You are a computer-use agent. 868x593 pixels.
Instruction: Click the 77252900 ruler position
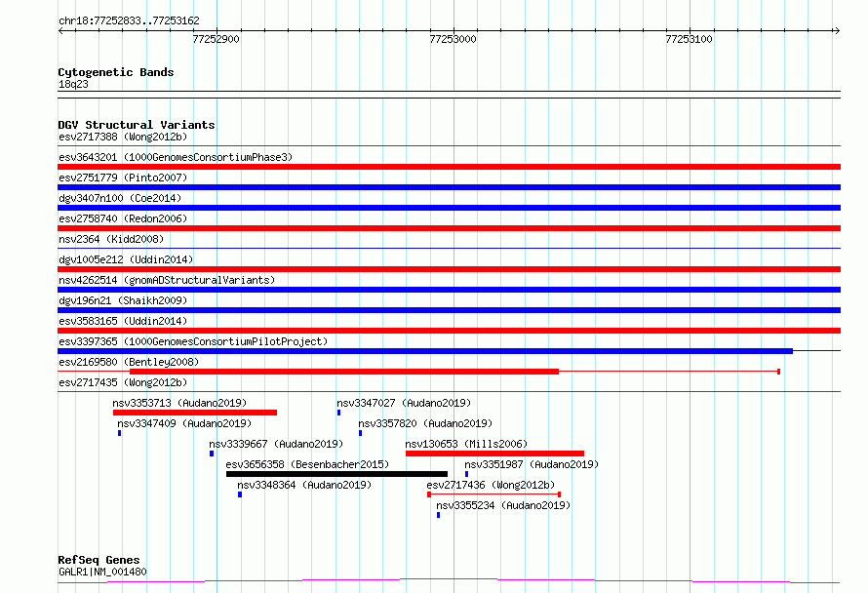tap(216, 39)
